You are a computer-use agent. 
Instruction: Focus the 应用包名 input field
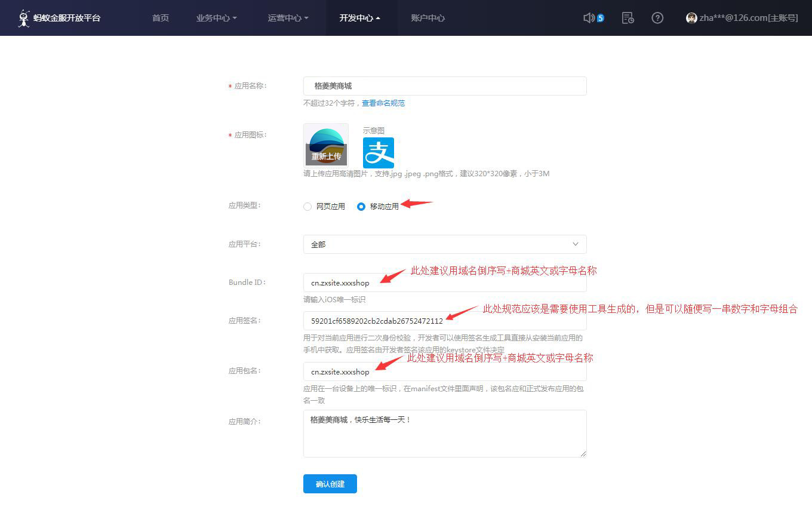pyautogui.click(x=445, y=372)
